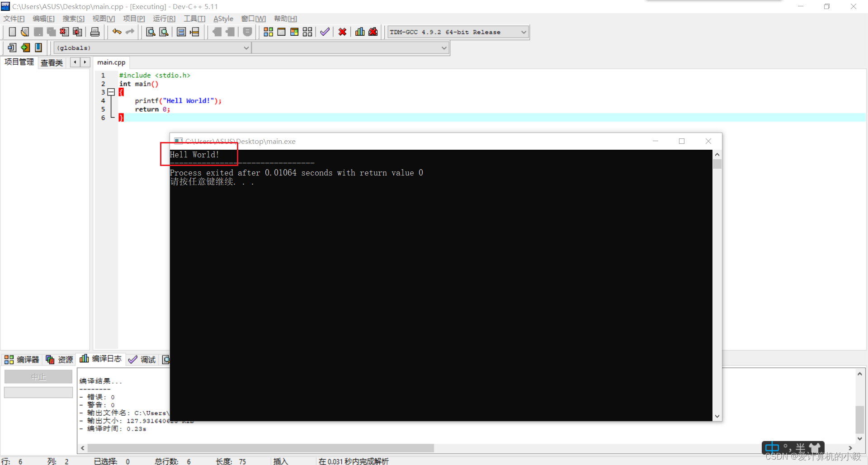Screen dimensions: 868x465
Task: Switch to the 查看类 side tab
Action: [52, 62]
